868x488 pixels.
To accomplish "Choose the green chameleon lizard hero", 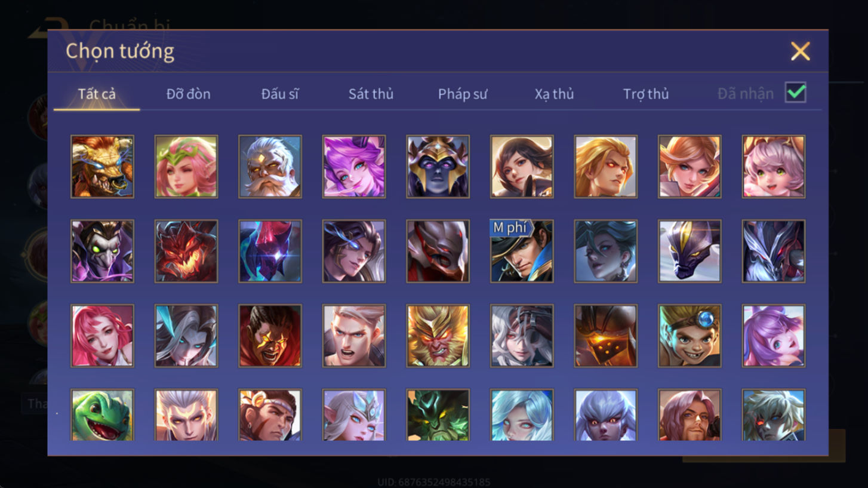I will pos(102,415).
